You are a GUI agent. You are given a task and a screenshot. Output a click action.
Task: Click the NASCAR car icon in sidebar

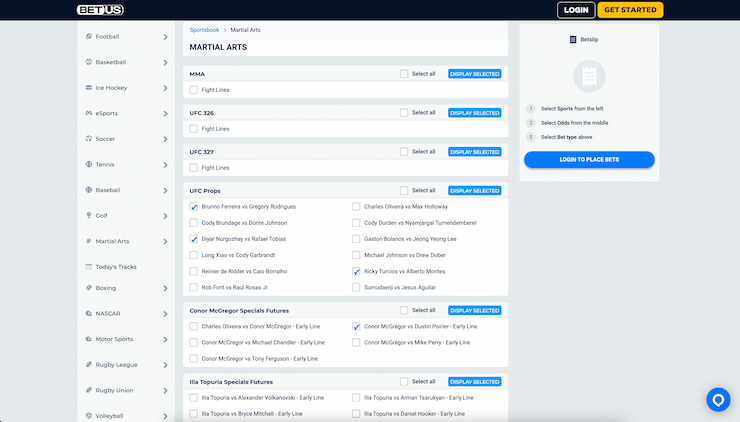(89, 313)
